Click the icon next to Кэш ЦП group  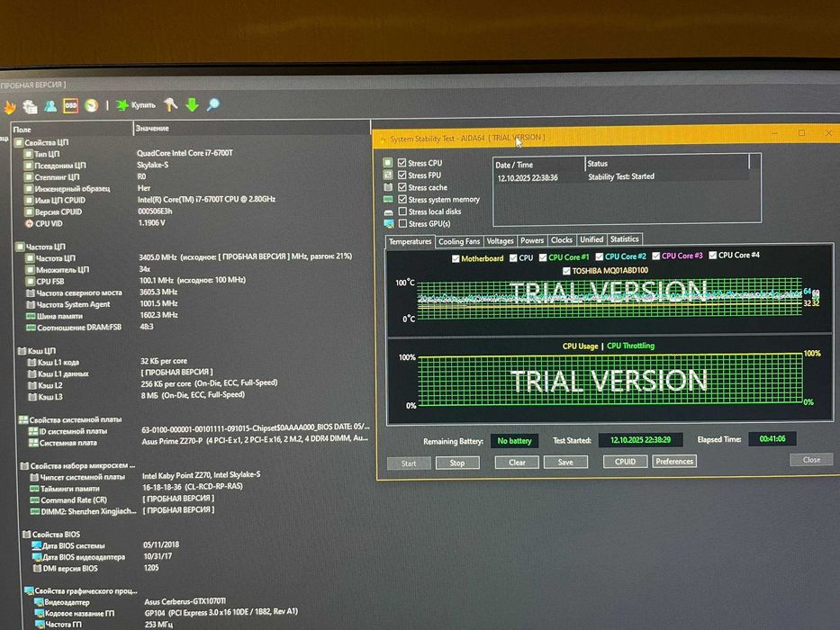[x=22, y=351]
